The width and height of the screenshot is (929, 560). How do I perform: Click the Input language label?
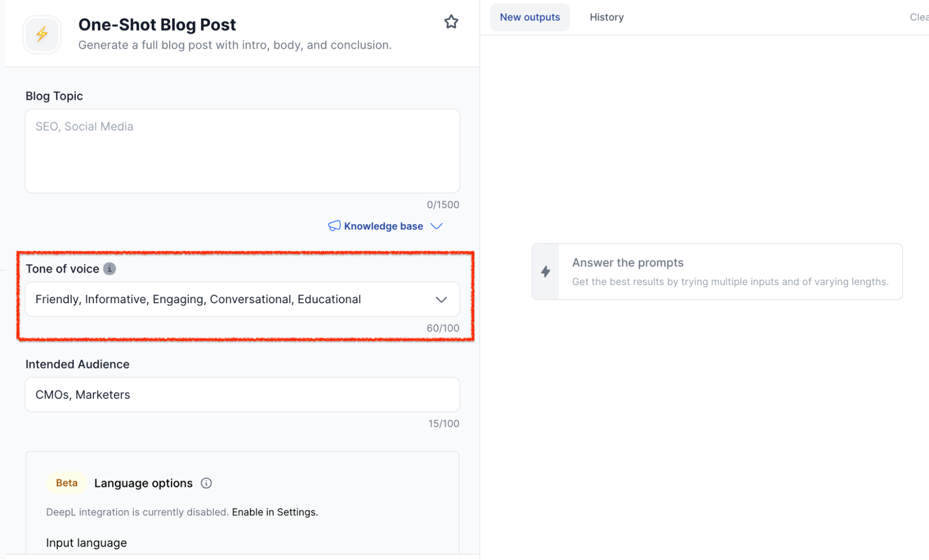click(x=86, y=543)
